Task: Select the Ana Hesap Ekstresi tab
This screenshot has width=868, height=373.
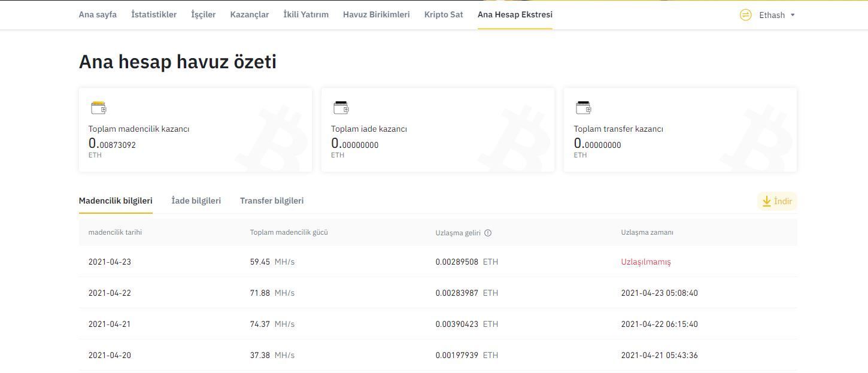Action: (515, 14)
